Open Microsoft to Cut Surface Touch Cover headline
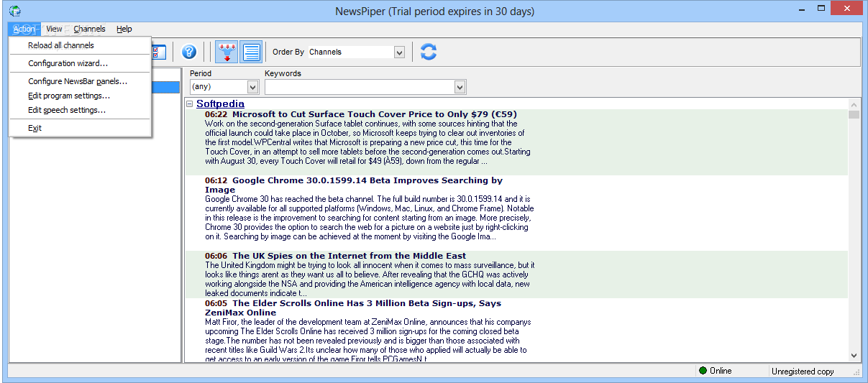The height and width of the screenshot is (383, 868). coord(375,114)
